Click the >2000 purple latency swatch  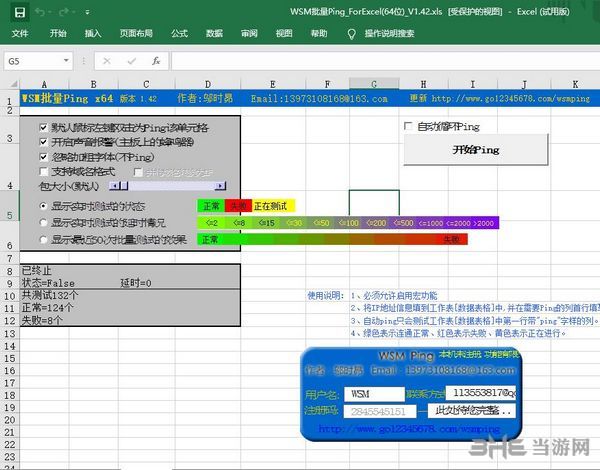click(x=484, y=223)
